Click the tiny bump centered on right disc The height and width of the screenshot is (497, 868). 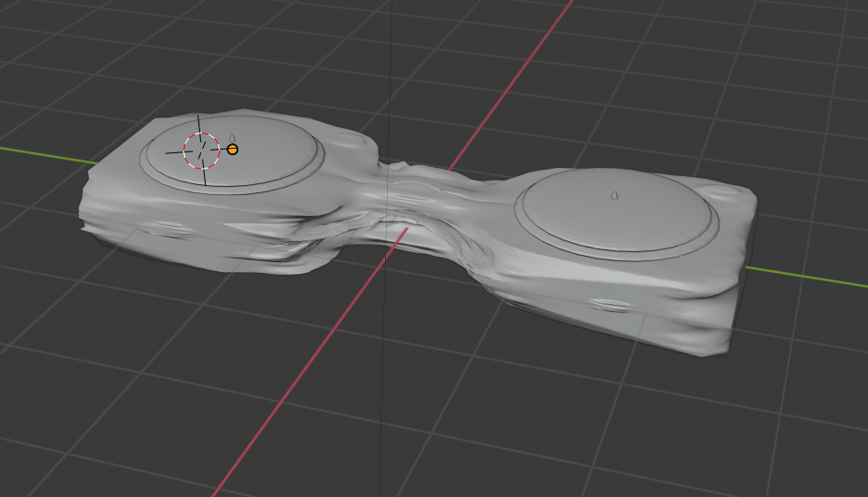[613, 194]
